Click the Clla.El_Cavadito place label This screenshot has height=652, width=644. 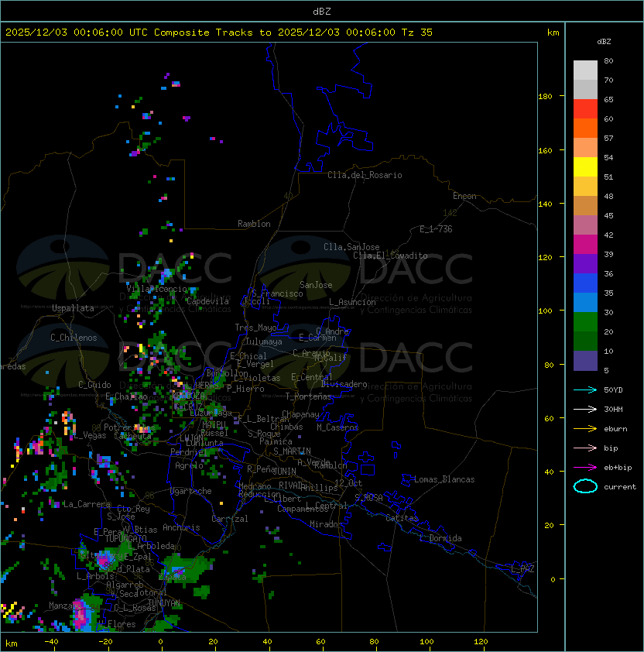390,256
